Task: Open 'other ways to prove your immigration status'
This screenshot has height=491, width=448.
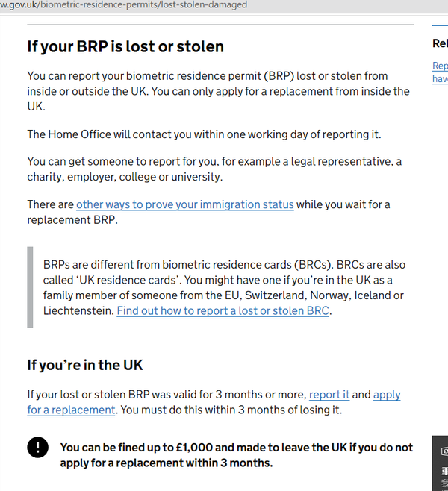Action: pyautogui.click(x=184, y=204)
